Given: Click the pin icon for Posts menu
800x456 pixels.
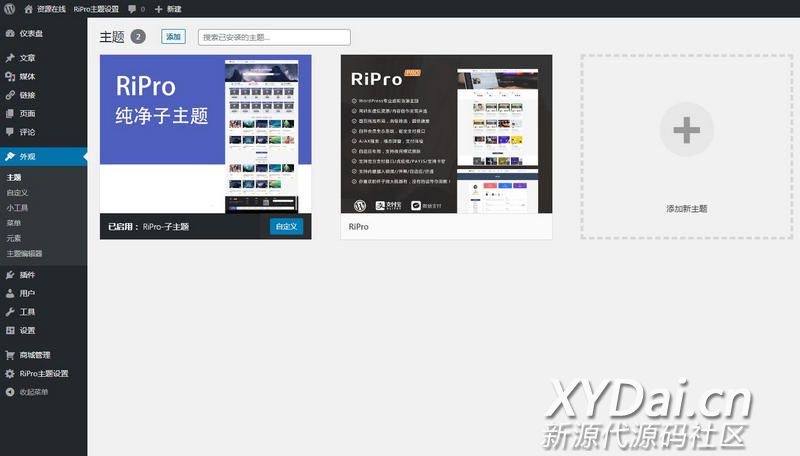Looking at the screenshot, I should (x=10, y=58).
